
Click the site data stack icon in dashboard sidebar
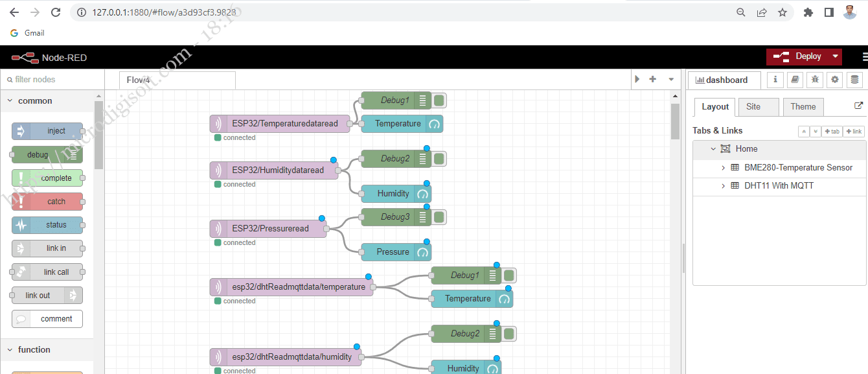(x=855, y=80)
